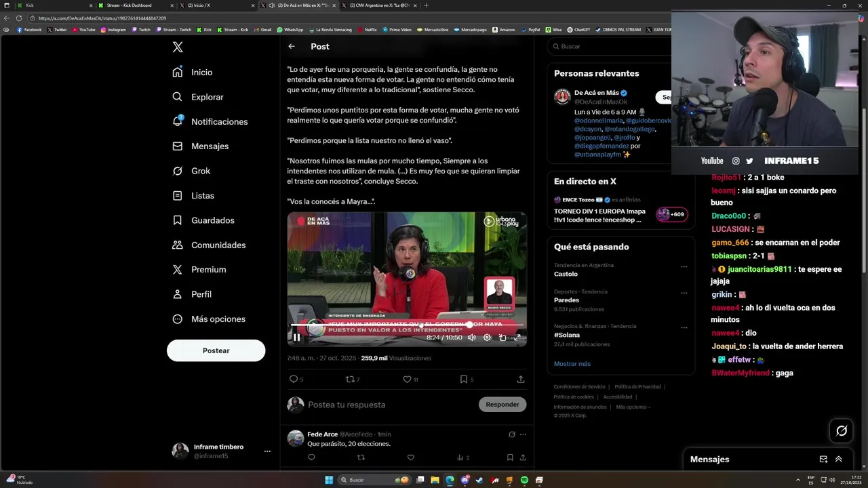The height and width of the screenshot is (488, 868).
Task: Go to the Inicio home icon
Action: tap(178, 72)
